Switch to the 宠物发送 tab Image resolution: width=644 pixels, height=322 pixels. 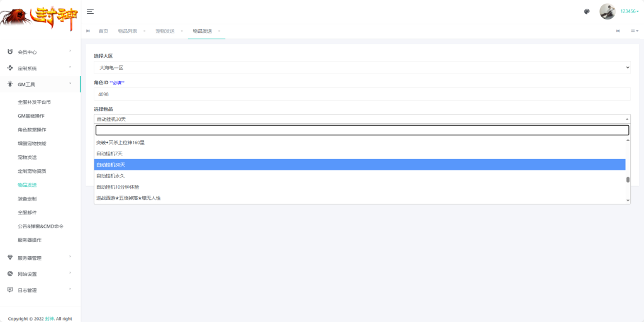point(165,31)
